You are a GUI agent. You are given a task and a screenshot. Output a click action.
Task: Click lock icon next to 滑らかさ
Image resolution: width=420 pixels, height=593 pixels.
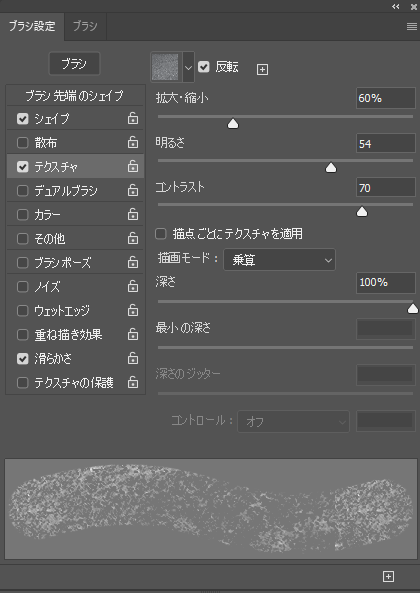[133, 358]
